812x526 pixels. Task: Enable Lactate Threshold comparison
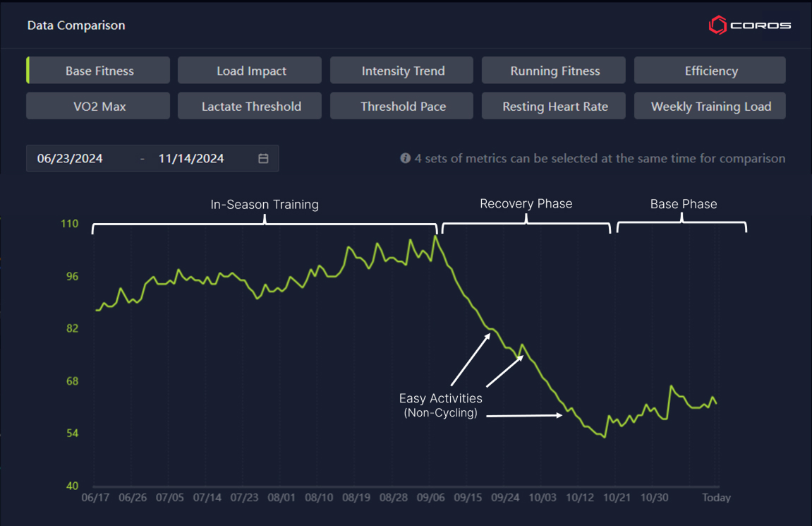point(250,106)
